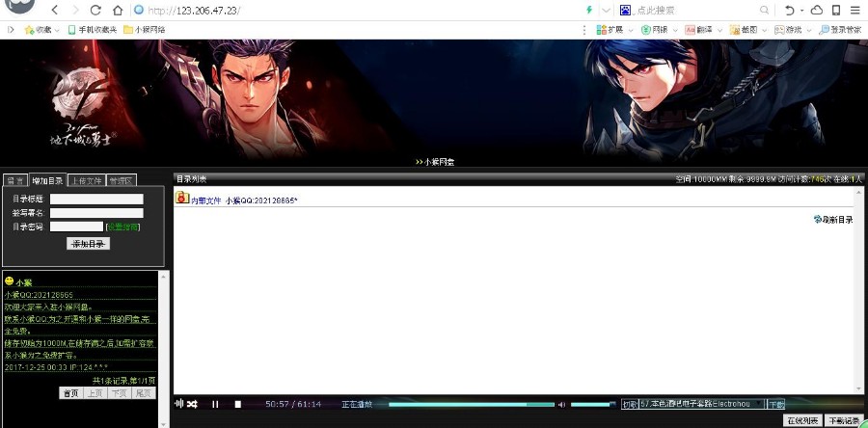
Task: Open the 收藏 favorites star menu
Action: [41, 30]
